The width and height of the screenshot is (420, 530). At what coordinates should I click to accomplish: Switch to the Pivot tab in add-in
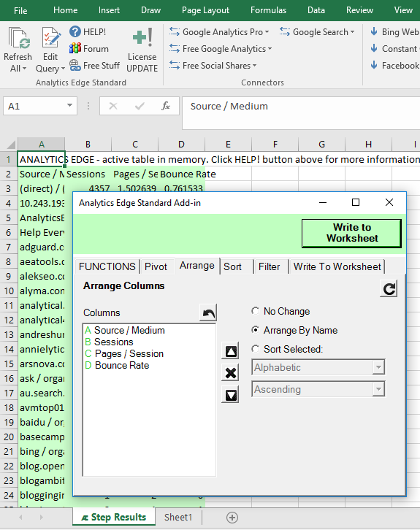(x=156, y=266)
